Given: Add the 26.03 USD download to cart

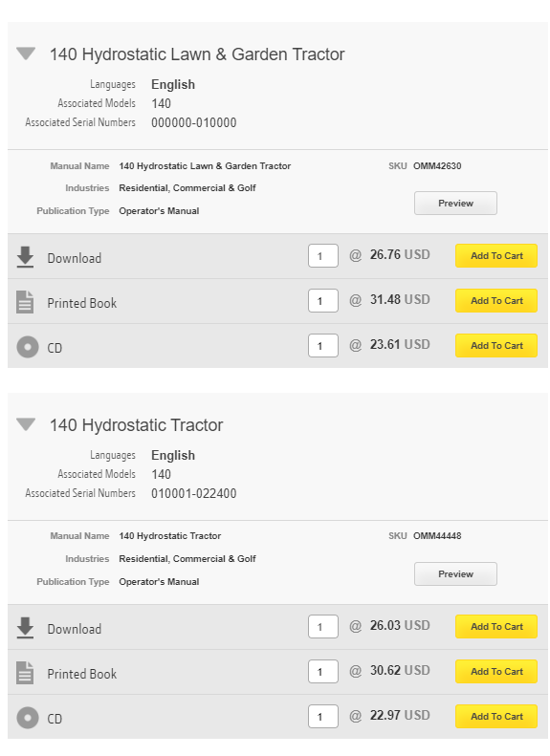Looking at the screenshot, I should [x=496, y=626].
